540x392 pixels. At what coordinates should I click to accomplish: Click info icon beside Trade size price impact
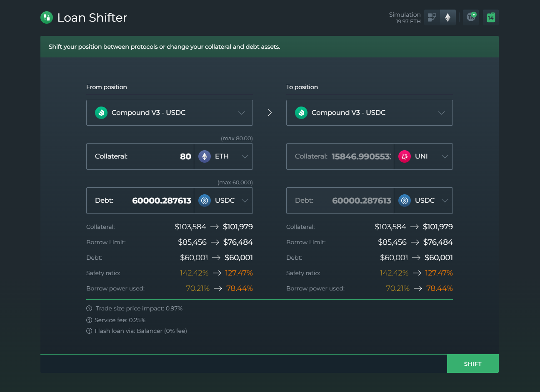(89, 308)
